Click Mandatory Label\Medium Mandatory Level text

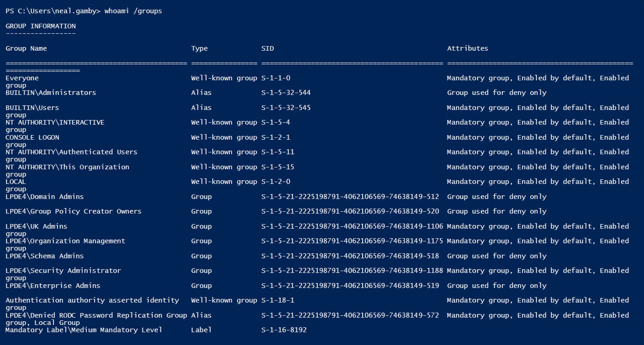tap(84, 330)
